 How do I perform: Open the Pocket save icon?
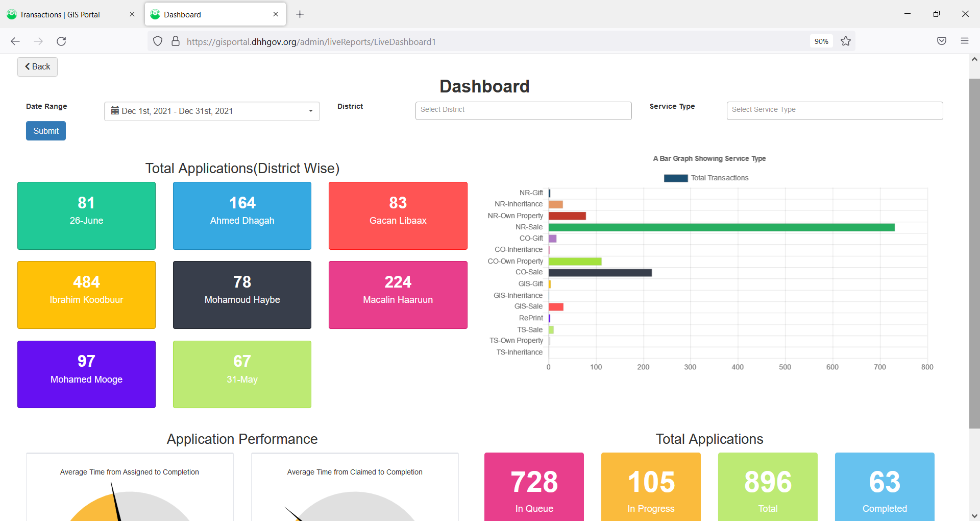[x=942, y=41]
